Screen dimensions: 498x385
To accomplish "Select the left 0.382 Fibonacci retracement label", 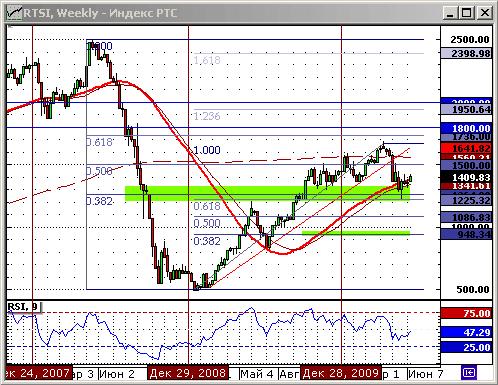I will coord(99,201).
